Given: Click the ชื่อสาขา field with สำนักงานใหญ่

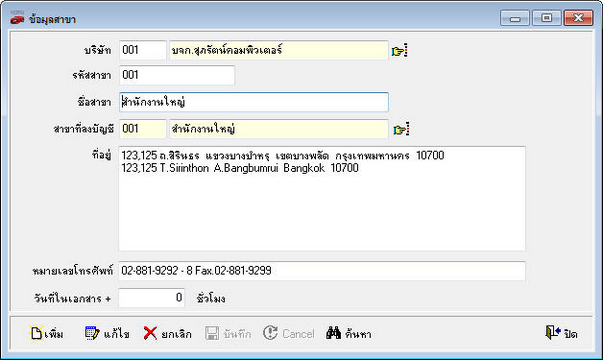Looking at the screenshot, I should click(254, 102).
